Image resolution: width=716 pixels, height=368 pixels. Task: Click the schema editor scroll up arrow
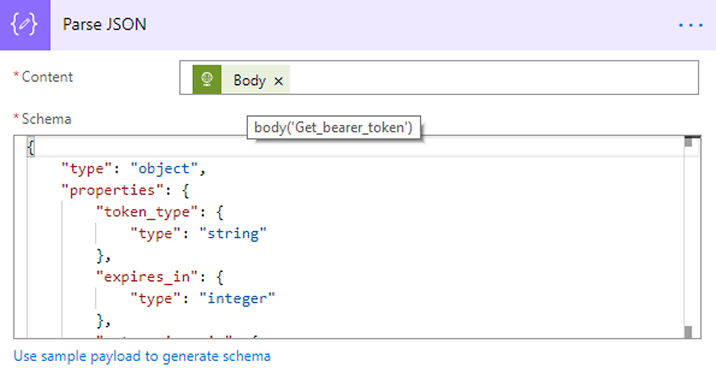point(689,142)
